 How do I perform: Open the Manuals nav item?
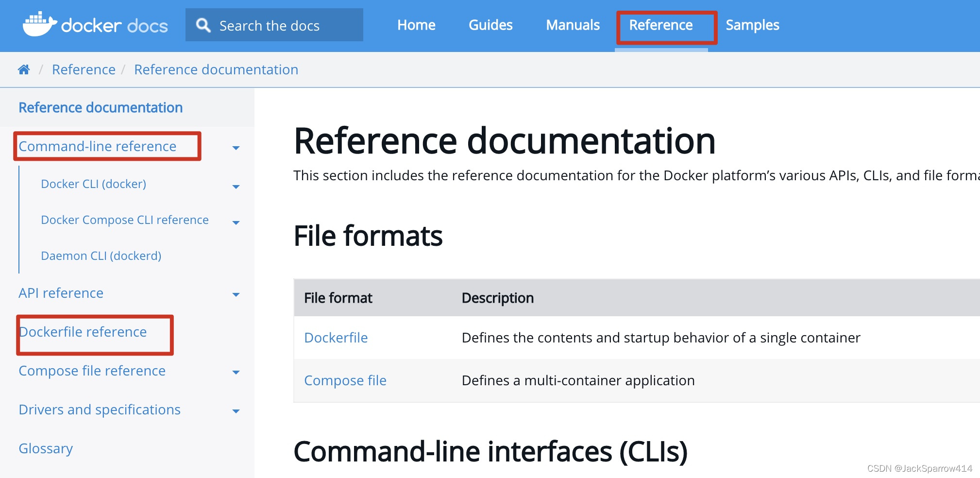pyautogui.click(x=573, y=25)
